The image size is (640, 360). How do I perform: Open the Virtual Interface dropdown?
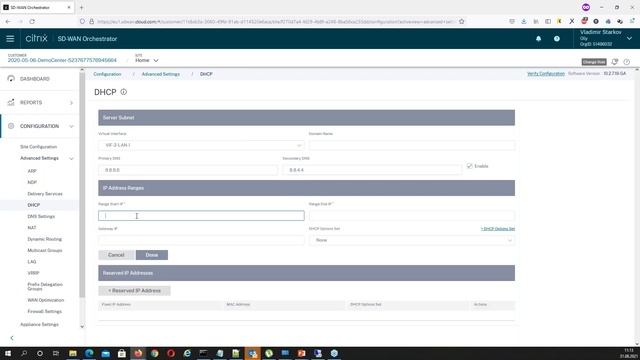tap(201, 145)
